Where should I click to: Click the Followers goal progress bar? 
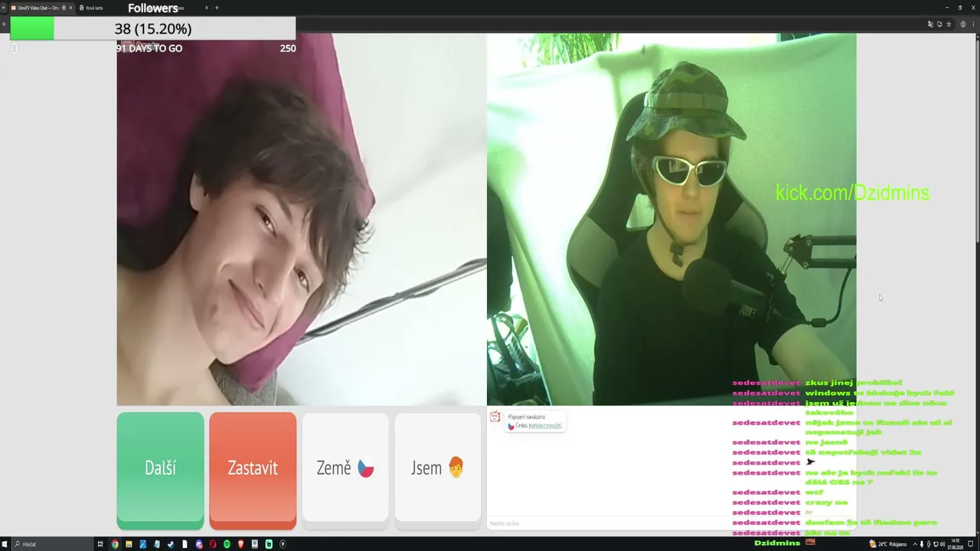[152, 29]
